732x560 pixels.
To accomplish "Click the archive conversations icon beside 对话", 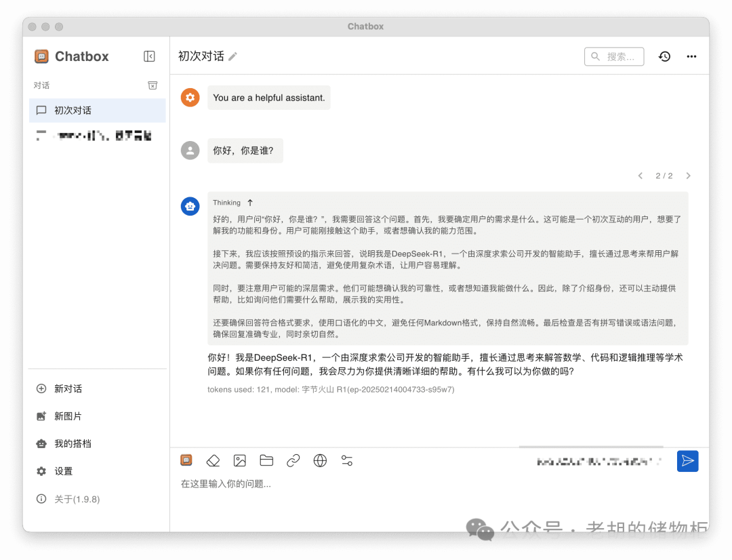I will 152,85.
